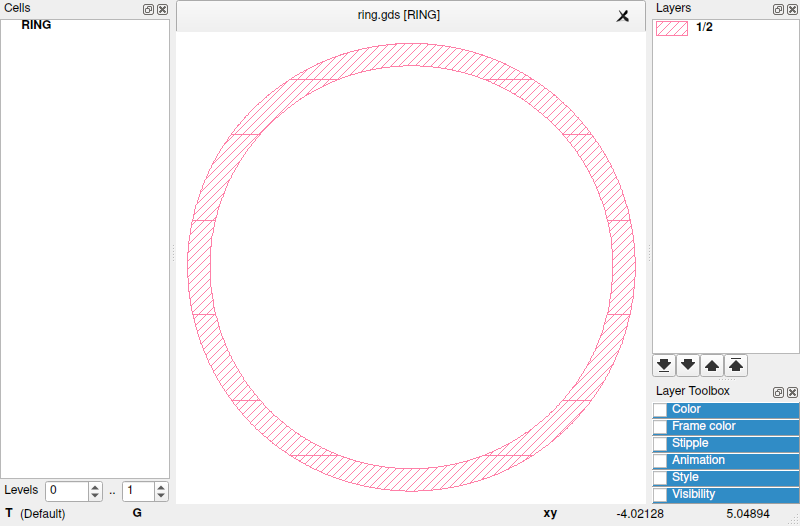This screenshot has width=800, height=526.
Task: Move selected layer up one step
Action: pos(712,365)
